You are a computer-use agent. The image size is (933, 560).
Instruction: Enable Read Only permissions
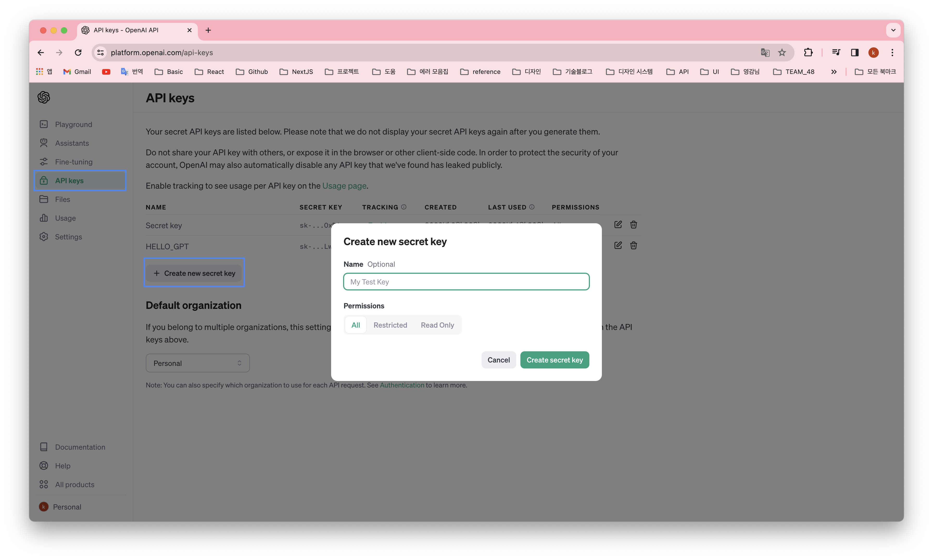tap(437, 325)
